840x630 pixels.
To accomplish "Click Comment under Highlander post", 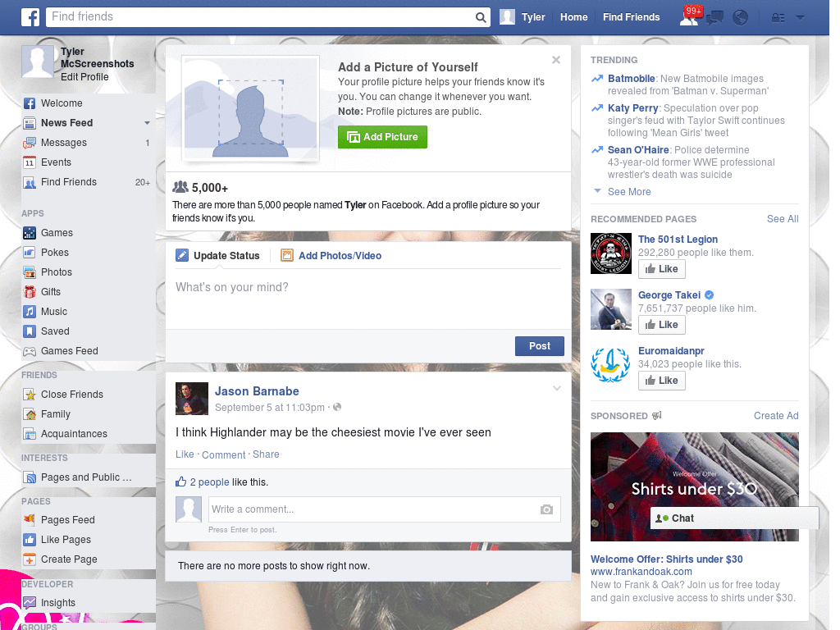I will (x=223, y=454).
